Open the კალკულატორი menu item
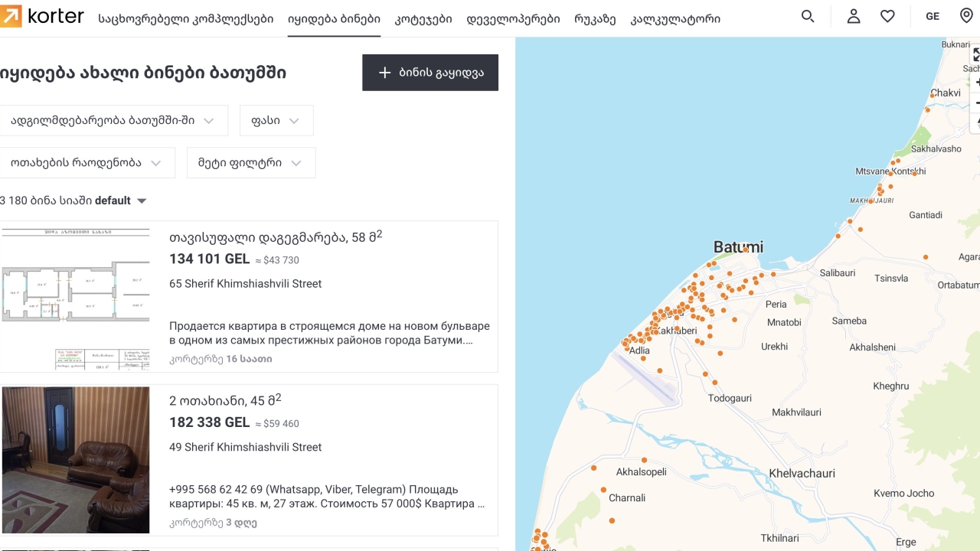The image size is (980, 551). [675, 19]
